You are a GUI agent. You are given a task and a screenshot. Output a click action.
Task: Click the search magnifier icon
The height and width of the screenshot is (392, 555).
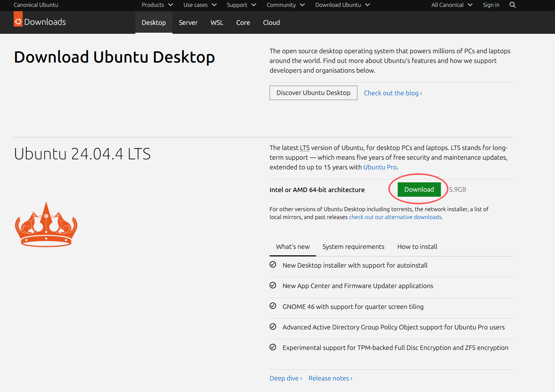coord(513,5)
